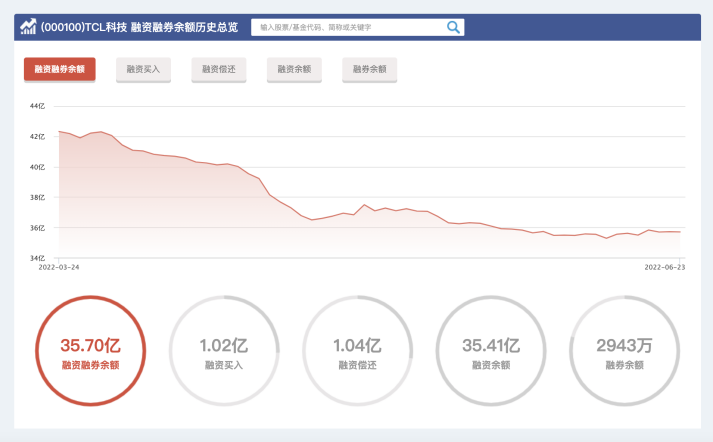This screenshot has width=713, height=442.
Task: Click the red 35.70亿 融资融券余额 circle
Action: click(x=90, y=353)
